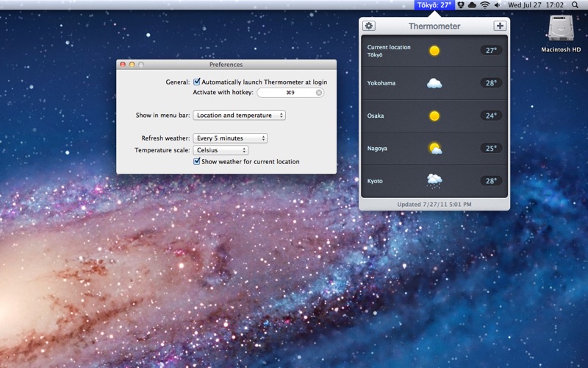Click the Dropbox menu bar icon
588x368 pixels.
[460, 5]
